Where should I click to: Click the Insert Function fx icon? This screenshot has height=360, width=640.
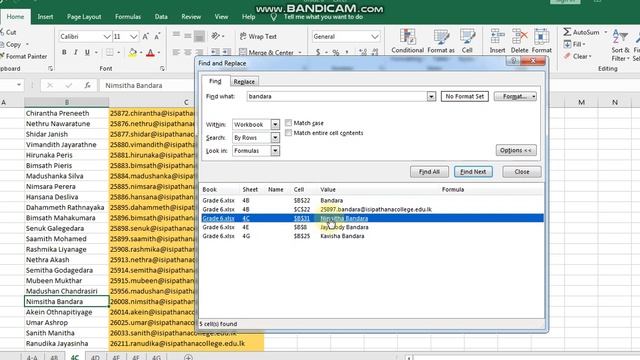pyautogui.click(x=87, y=85)
